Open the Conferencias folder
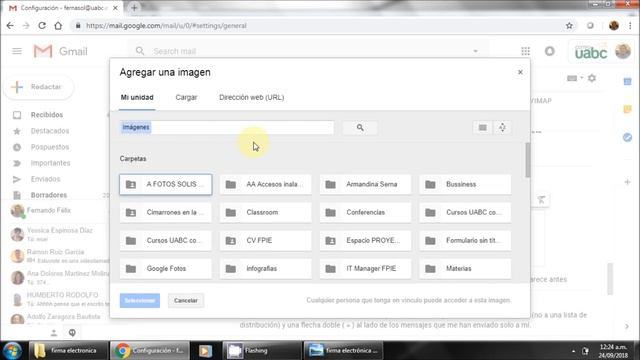The image size is (640, 360). click(365, 212)
